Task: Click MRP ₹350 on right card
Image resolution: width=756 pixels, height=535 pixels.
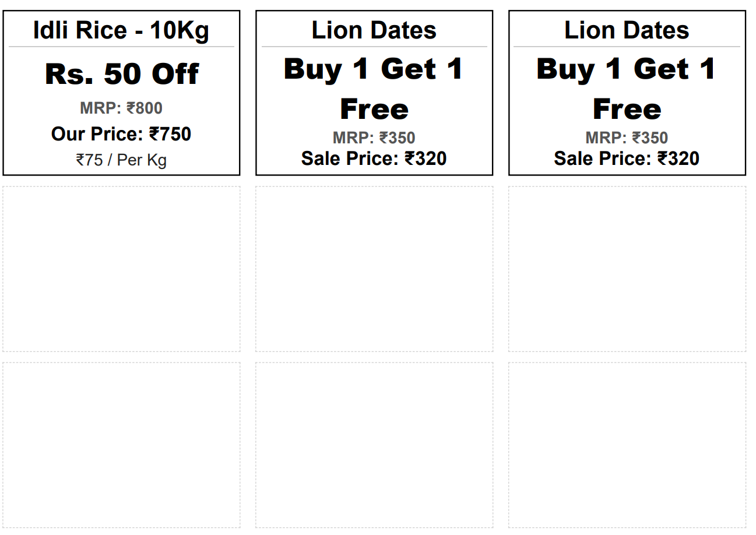Action: coord(627,138)
